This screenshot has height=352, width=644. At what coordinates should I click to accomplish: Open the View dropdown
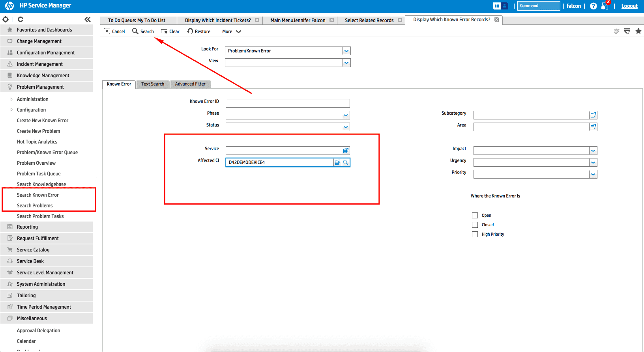point(346,63)
